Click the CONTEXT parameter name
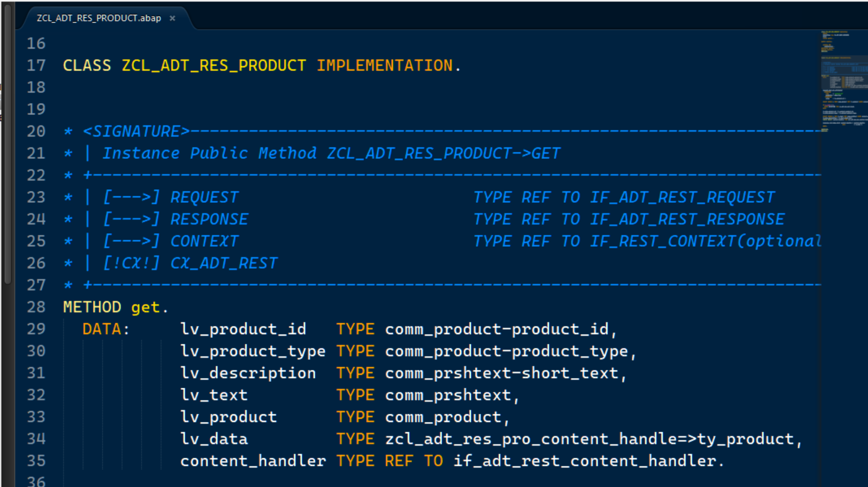Viewport: 868px width, 487px height. 204,241
